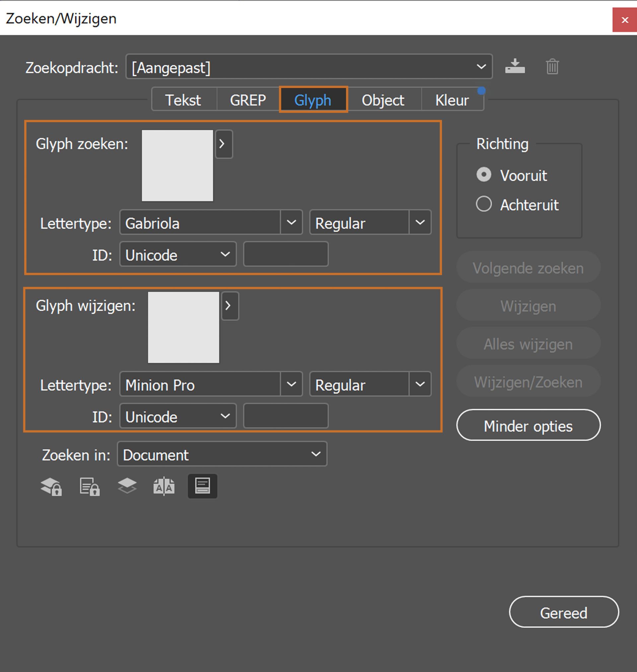Toggle include hidden layers icon

click(x=127, y=485)
